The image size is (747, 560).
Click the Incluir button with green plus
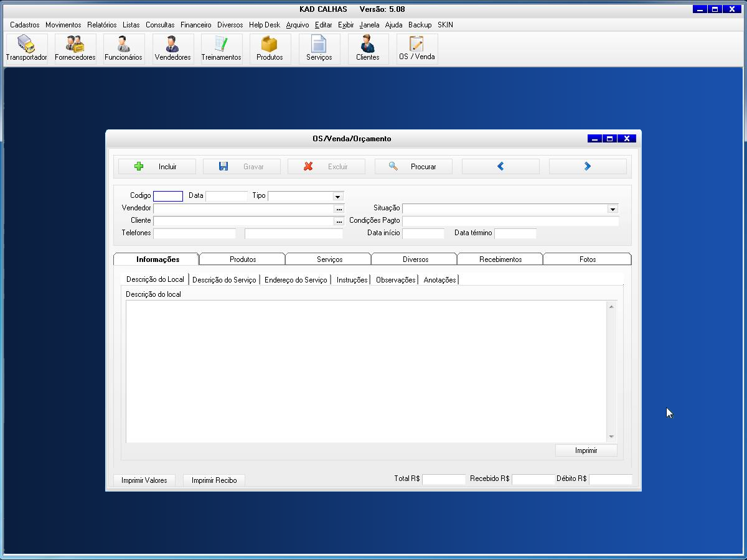[x=157, y=167]
